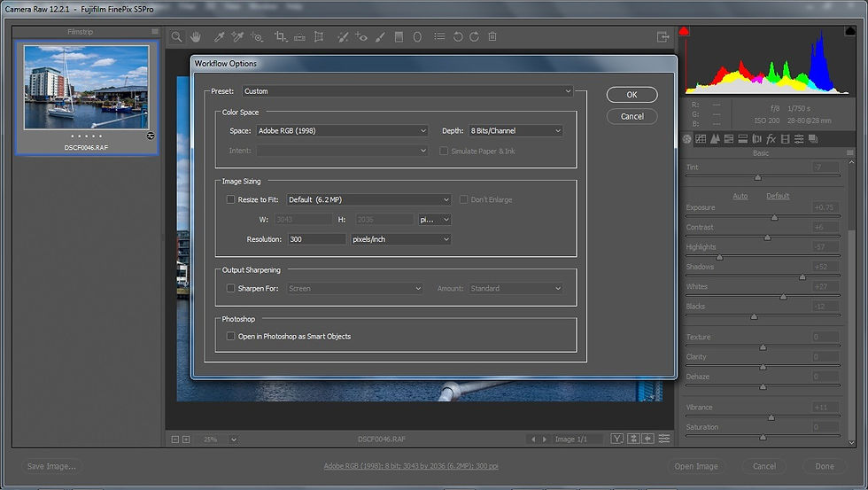Toggle shadow clipping warning in histogram
This screenshot has height=490, width=868.
coord(684,32)
